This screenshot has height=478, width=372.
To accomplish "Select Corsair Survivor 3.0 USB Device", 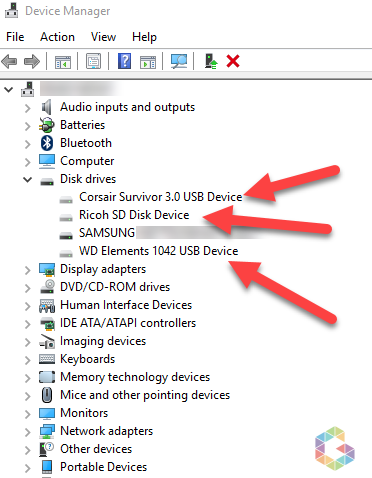I will point(160,197).
